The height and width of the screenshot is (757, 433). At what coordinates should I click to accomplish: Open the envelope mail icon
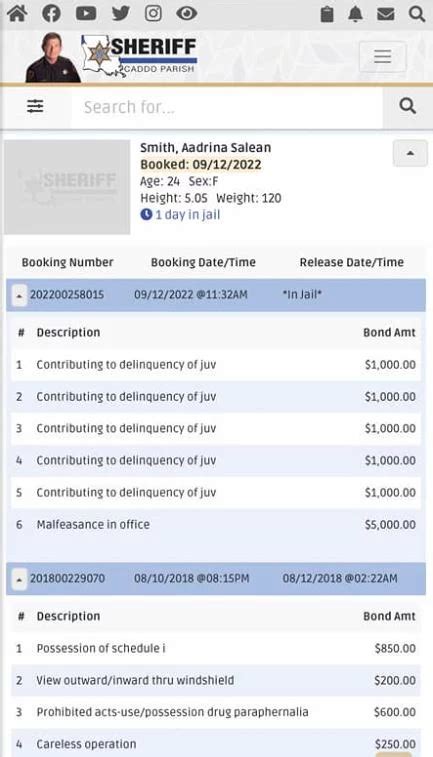[x=386, y=14]
